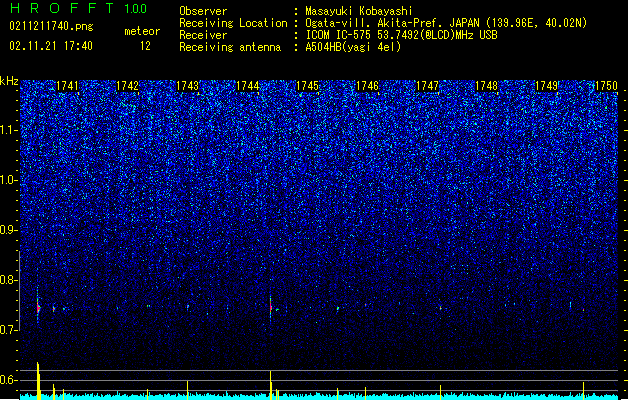This screenshot has height=400, width=629.
Task: Click the 1750 time marker
Action: pos(607,86)
